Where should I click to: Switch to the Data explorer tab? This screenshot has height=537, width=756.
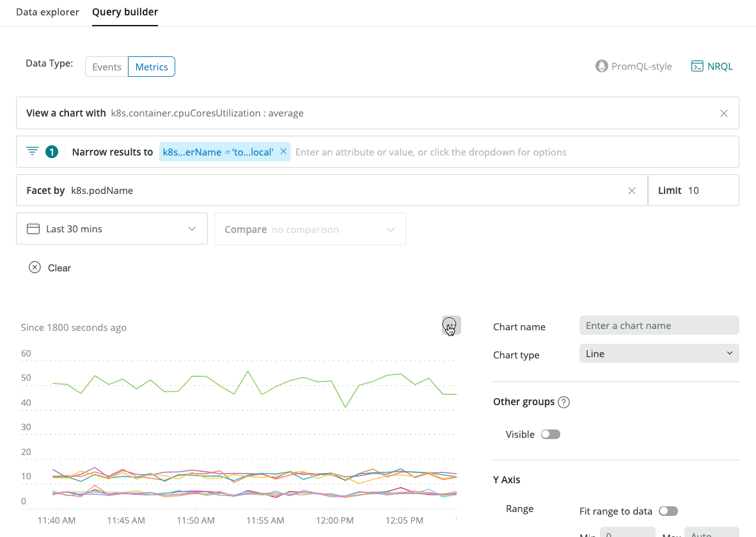pos(47,12)
